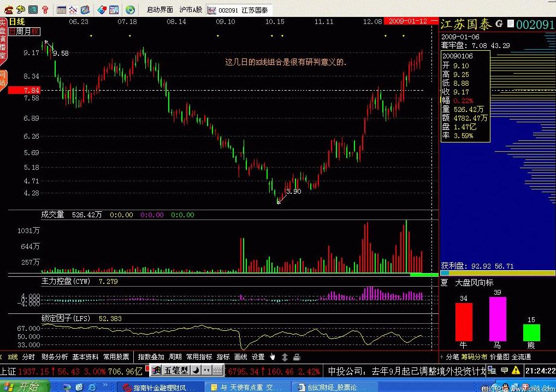The width and height of the screenshot is (556, 392).
Task: Click the 网站 side tab
Action: point(3,79)
